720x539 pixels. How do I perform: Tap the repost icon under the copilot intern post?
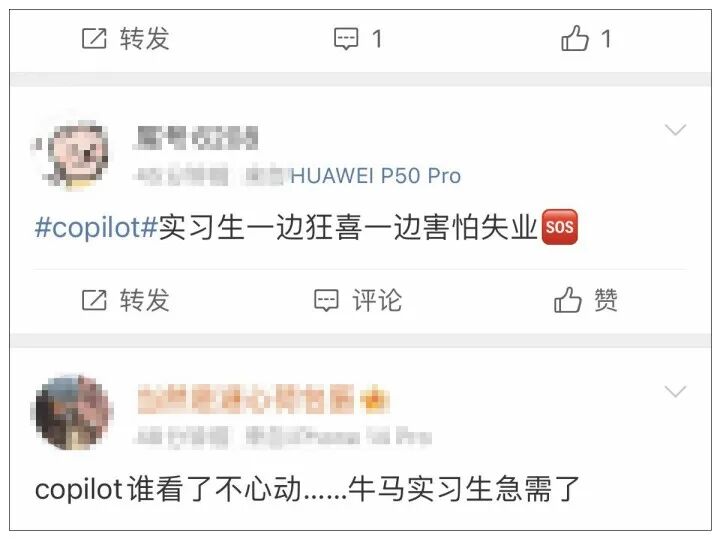click(x=94, y=300)
